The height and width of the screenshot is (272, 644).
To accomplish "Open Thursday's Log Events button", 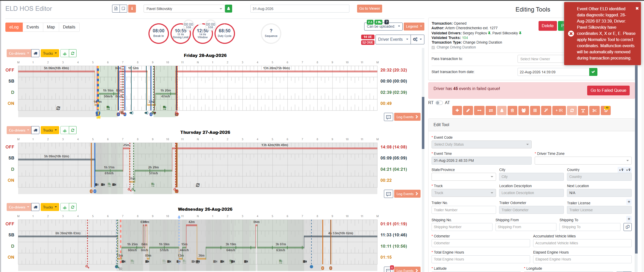I will coord(407,194).
